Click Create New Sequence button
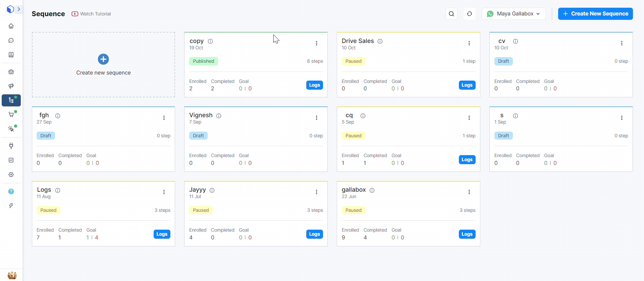The width and height of the screenshot is (644, 281). coord(595,14)
